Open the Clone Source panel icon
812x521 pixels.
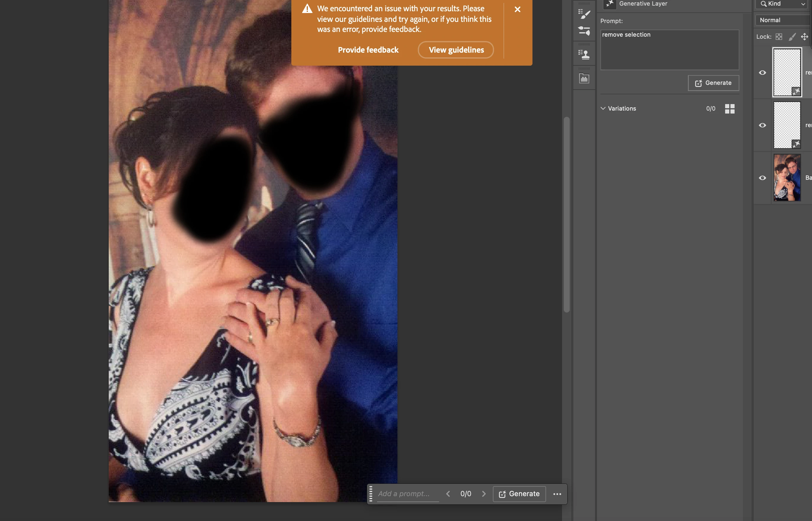pos(584,54)
